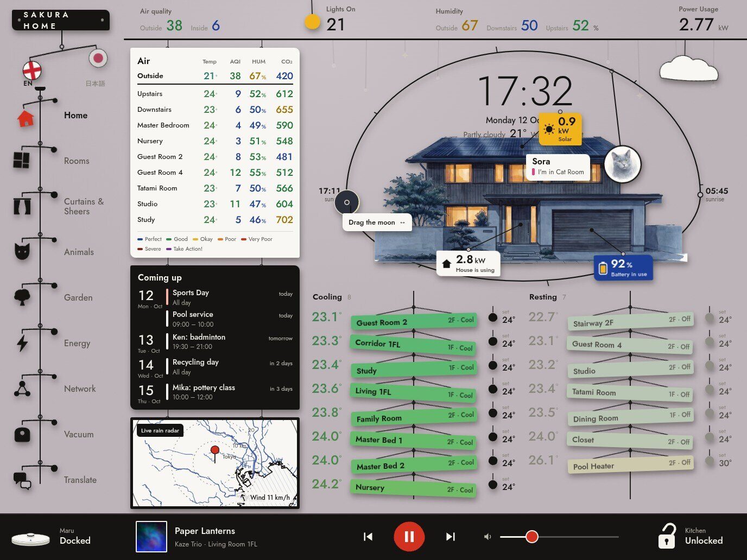Toggle the Corridor 1FL cooling bar
The height and width of the screenshot is (560, 747).
point(414,345)
